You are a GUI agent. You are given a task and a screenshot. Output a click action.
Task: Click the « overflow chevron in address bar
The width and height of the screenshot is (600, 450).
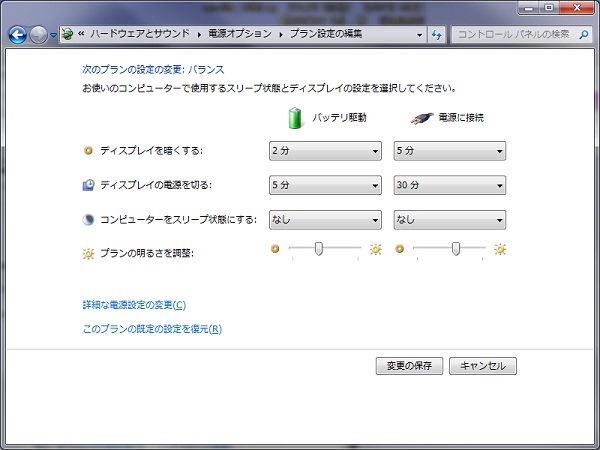coord(81,34)
